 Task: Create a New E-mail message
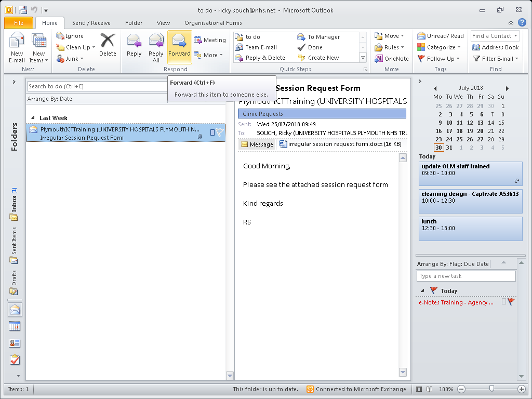pyautogui.click(x=17, y=47)
